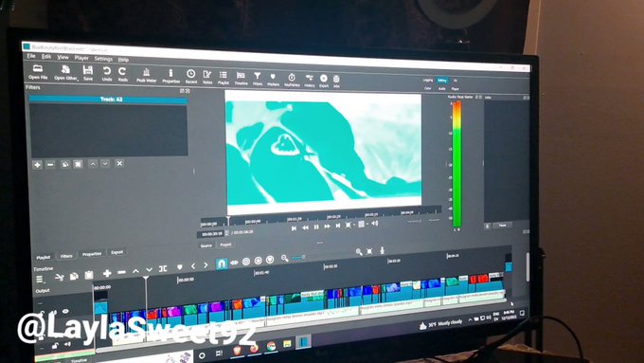Switch to the Editing layout button
The height and width of the screenshot is (363, 644).
pyautogui.click(x=442, y=81)
